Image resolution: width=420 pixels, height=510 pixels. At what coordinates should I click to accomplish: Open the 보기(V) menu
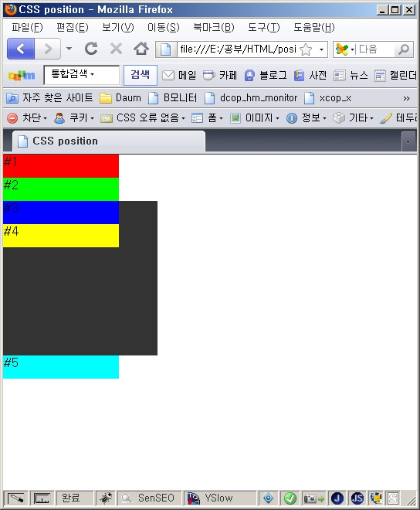click(x=117, y=27)
